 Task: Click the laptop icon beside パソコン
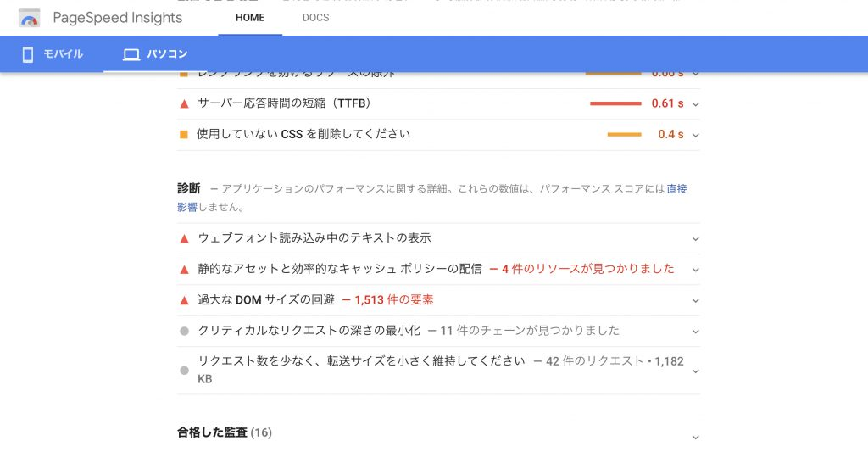pyautogui.click(x=131, y=54)
